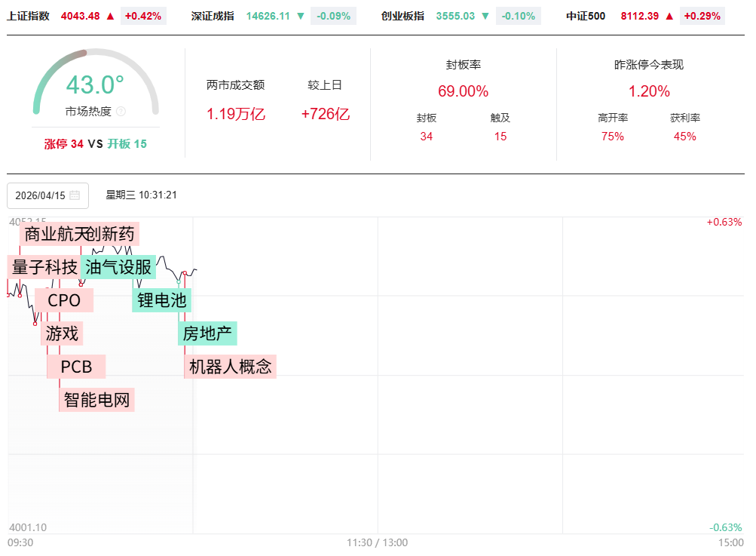Viewport: 756px width, 556px height.
Task: Click the red up arrow for 中证500
Action: click(x=669, y=16)
